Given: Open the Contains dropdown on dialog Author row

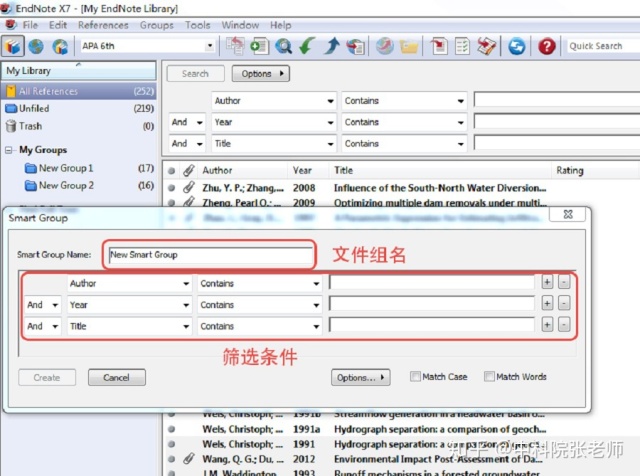Looking at the screenshot, I should 316,283.
